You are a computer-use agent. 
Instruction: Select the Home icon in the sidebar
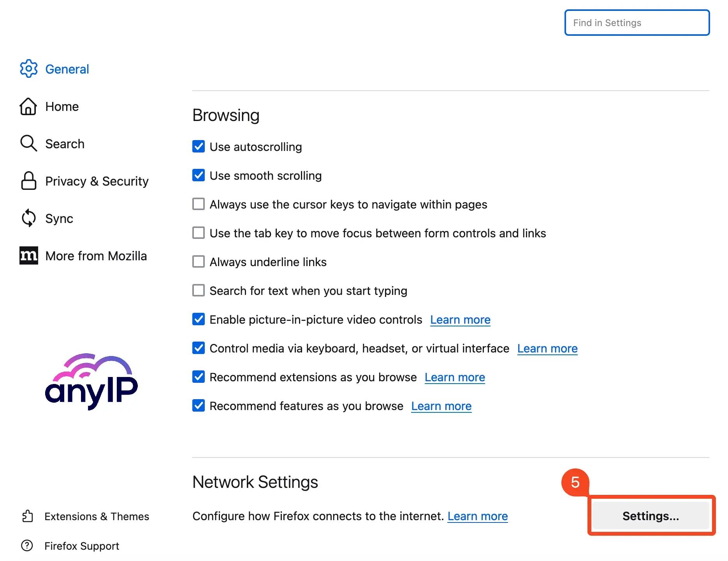tap(28, 106)
